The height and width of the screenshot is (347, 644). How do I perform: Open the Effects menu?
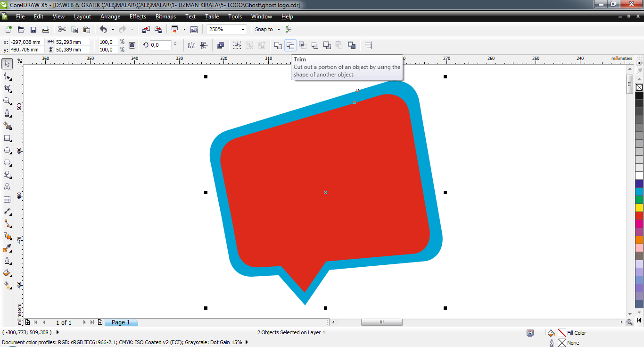[x=138, y=17]
